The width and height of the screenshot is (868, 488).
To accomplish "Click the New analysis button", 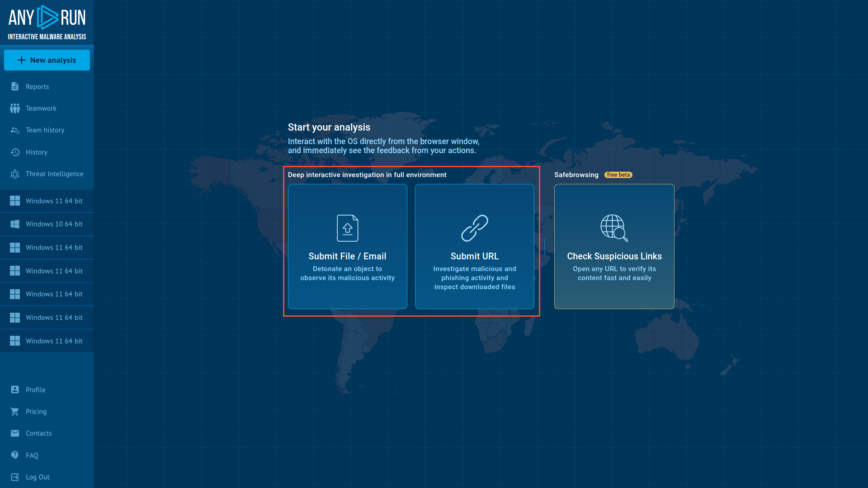I will [47, 60].
